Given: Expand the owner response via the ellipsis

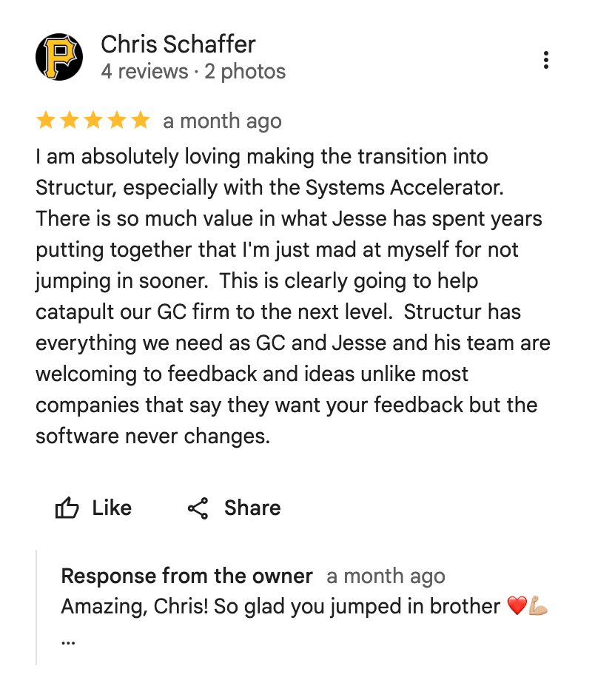Looking at the screenshot, I should 68,639.
